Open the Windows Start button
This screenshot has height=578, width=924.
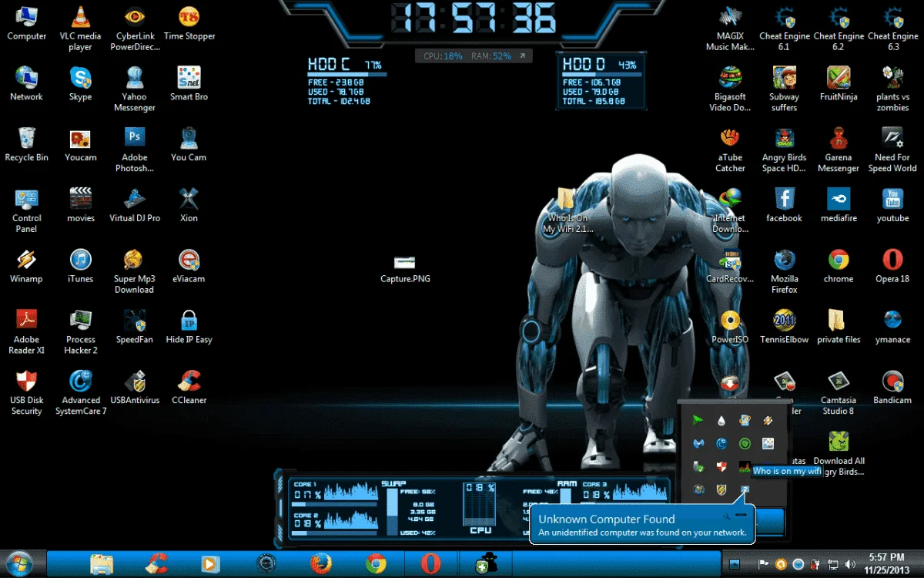coord(20,564)
